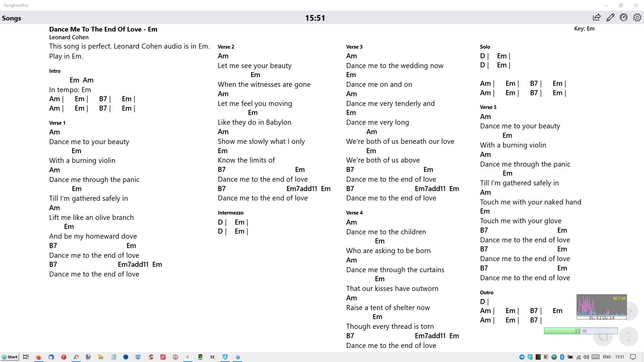The image size is (644, 362).
Task: Open the pencil edit song icon
Action: point(610,17)
